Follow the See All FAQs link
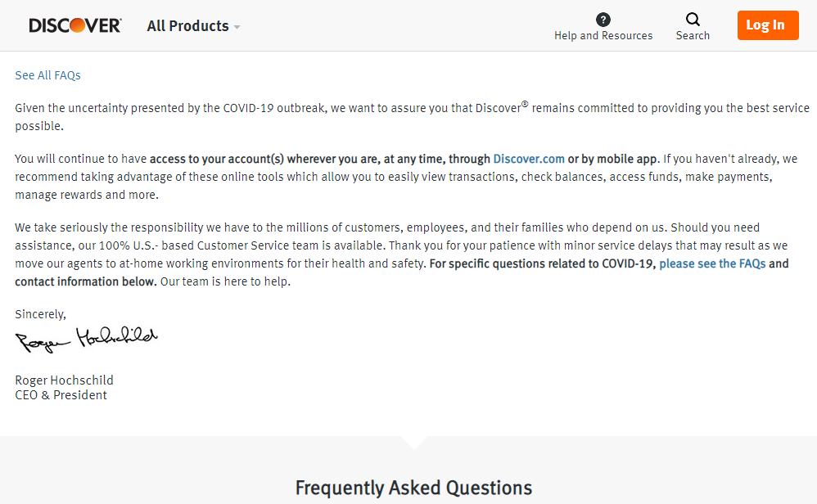Viewport: 817px width, 504px height. click(x=47, y=75)
